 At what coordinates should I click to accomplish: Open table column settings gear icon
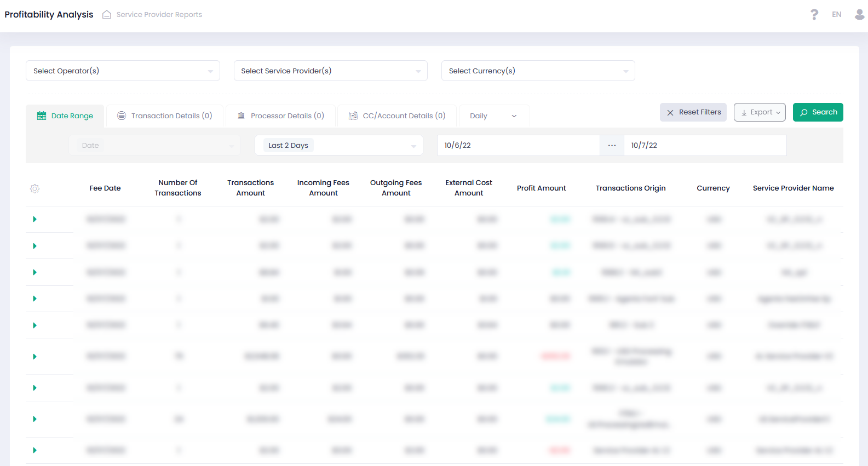tap(35, 189)
